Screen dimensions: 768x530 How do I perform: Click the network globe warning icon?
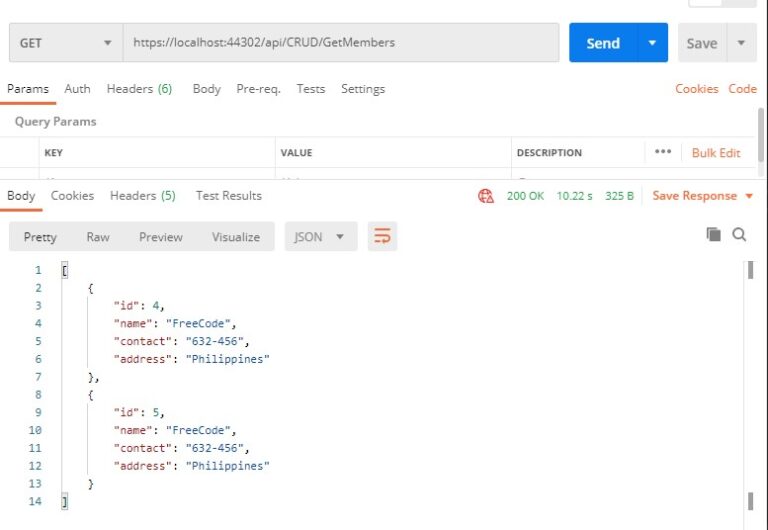tap(486, 196)
